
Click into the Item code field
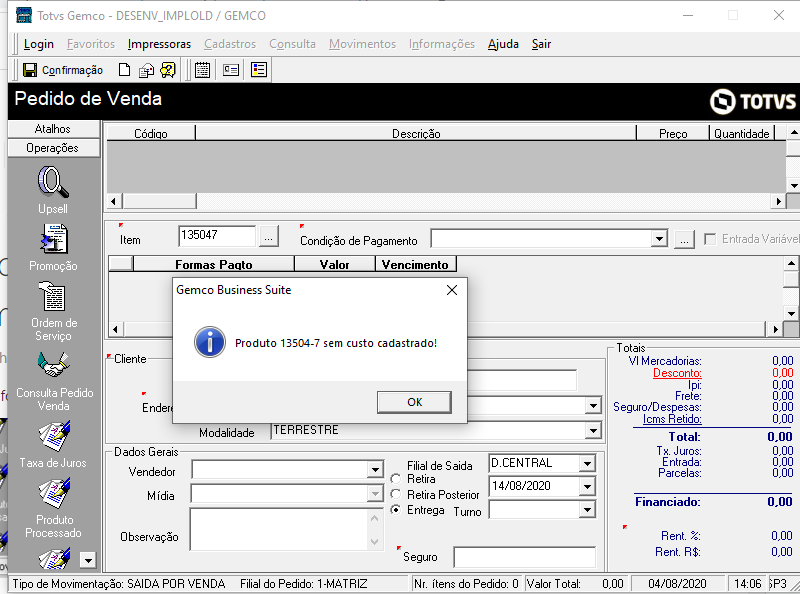pyautogui.click(x=217, y=236)
